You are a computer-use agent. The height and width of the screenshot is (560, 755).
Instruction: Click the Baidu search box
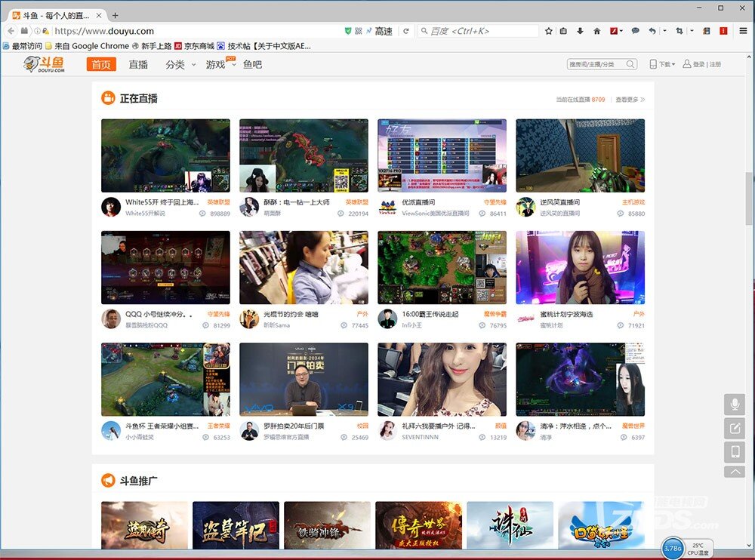pyautogui.click(x=478, y=31)
